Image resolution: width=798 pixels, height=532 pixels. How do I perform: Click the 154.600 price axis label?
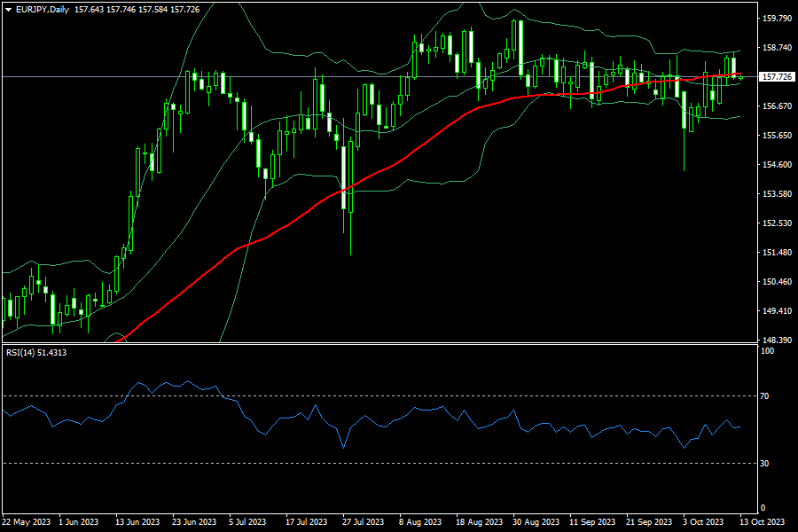tap(777, 164)
